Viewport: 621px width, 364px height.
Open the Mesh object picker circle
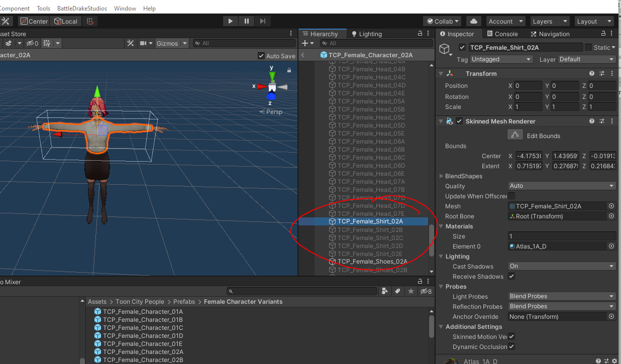point(611,206)
